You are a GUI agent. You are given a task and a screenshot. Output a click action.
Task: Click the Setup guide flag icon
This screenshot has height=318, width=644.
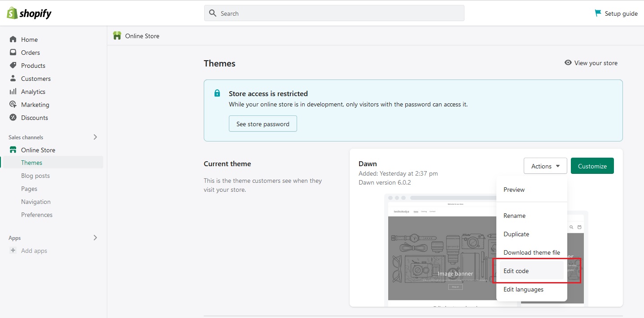[x=598, y=13]
